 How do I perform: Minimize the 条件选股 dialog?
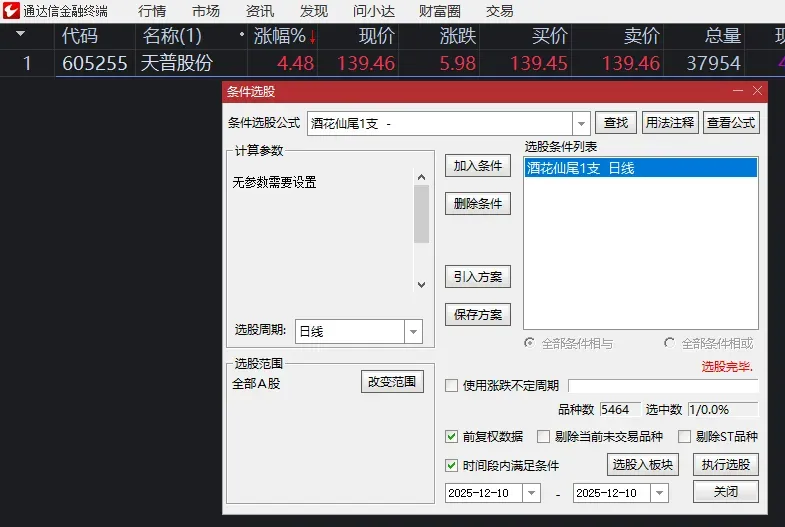(x=737, y=91)
